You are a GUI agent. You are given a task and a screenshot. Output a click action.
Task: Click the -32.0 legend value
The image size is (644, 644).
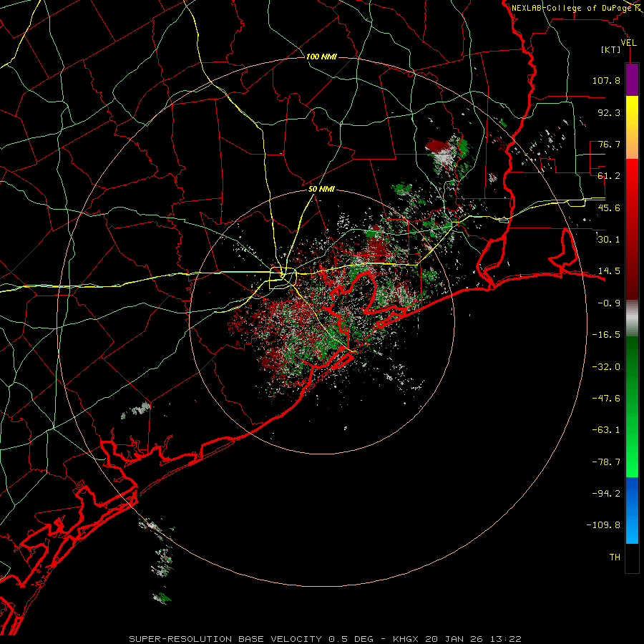point(606,367)
